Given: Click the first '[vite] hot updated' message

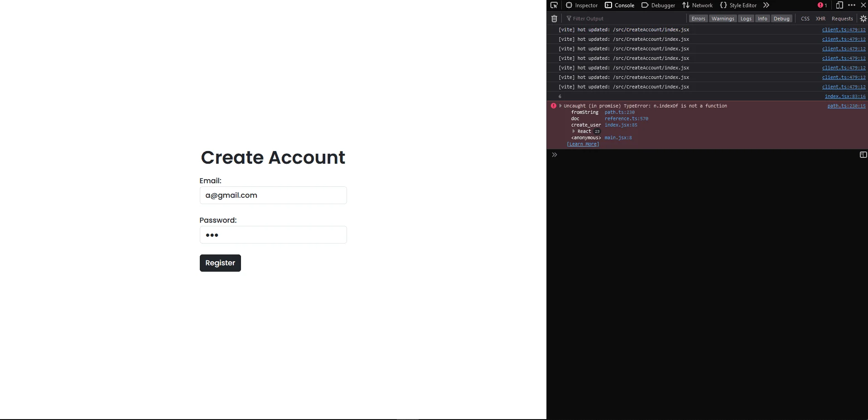Looking at the screenshot, I should tap(623, 29).
